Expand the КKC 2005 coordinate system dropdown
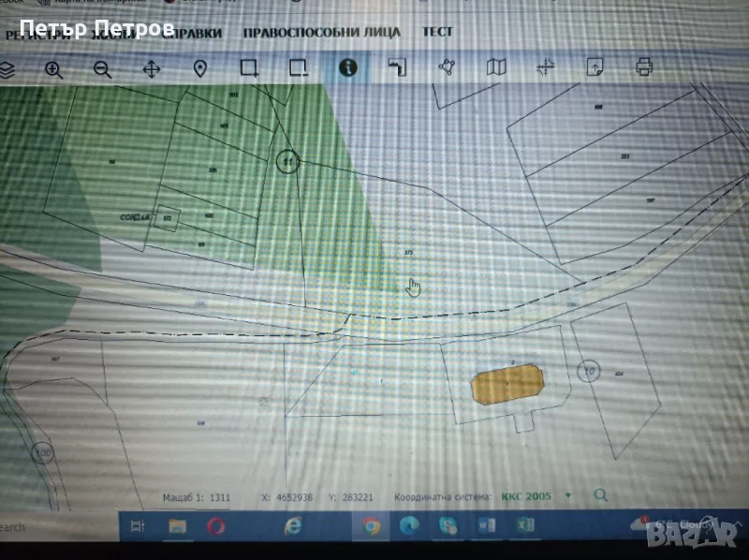This screenshot has height=560, width=749. point(568,494)
